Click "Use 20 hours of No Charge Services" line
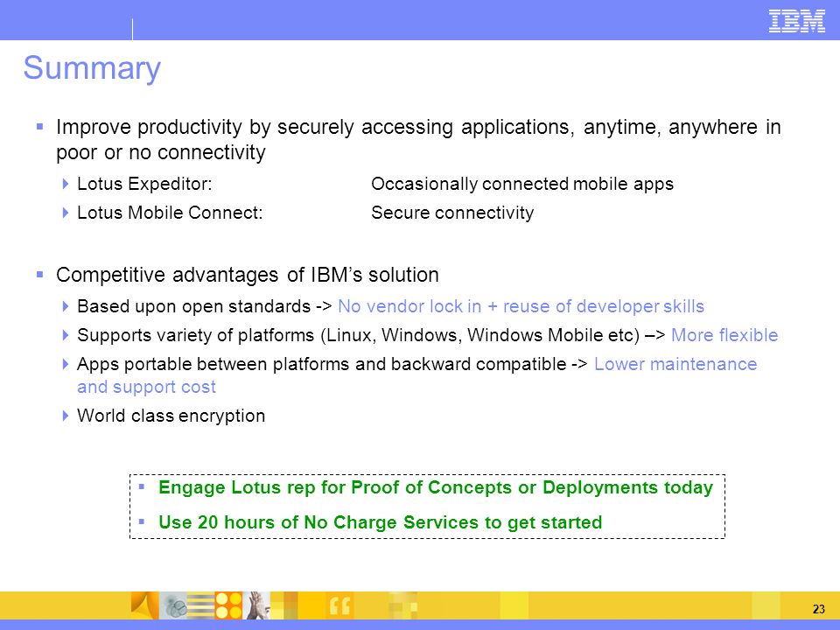The image size is (840, 630). coord(381,522)
